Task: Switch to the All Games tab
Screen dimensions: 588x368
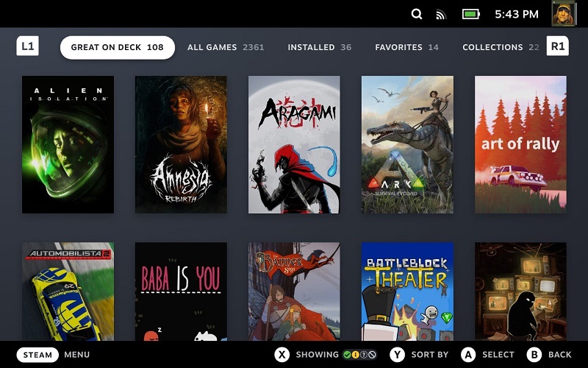Action: [226, 47]
